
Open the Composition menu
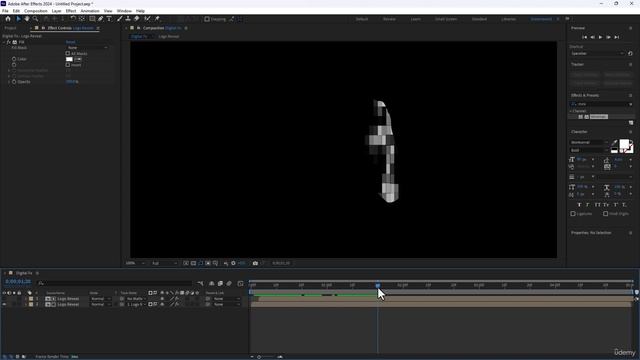(36, 11)
